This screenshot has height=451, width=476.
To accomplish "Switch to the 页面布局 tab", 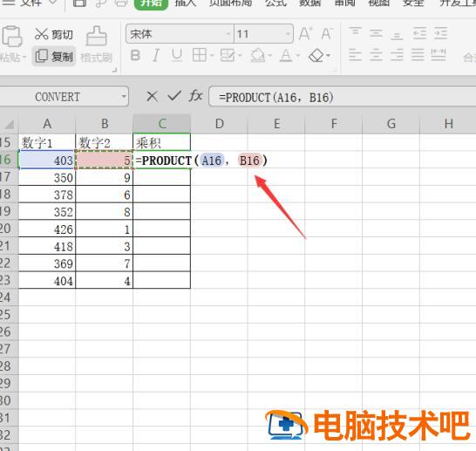I will click(231, 3).
